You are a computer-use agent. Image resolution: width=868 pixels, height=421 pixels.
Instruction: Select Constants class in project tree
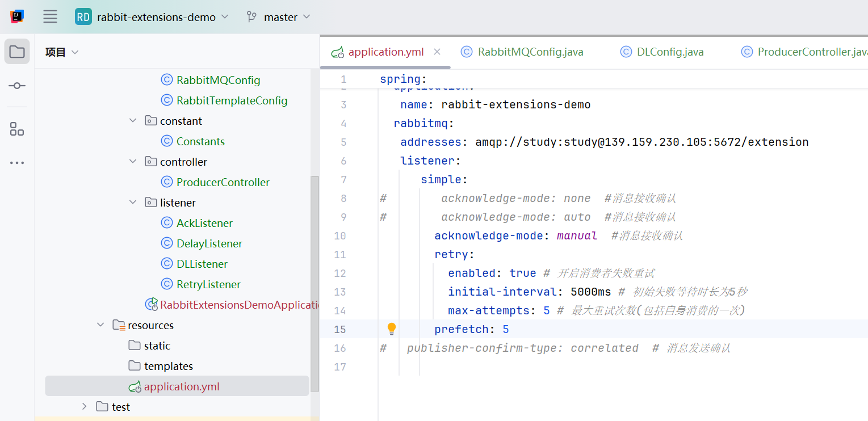200,141
